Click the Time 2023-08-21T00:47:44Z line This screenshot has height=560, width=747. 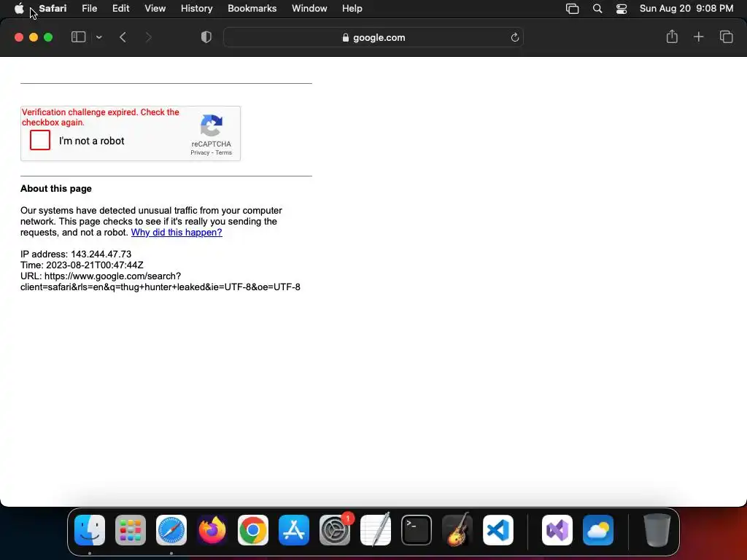coord(82,265)
